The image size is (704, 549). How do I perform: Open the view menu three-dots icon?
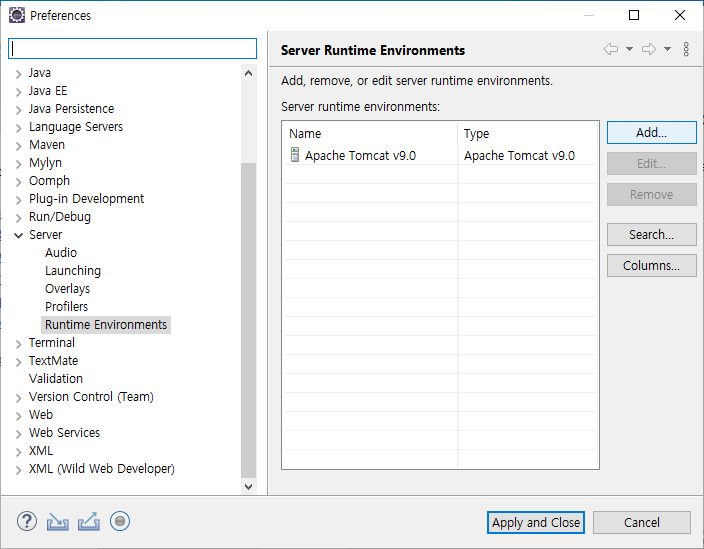pos(686,49)
